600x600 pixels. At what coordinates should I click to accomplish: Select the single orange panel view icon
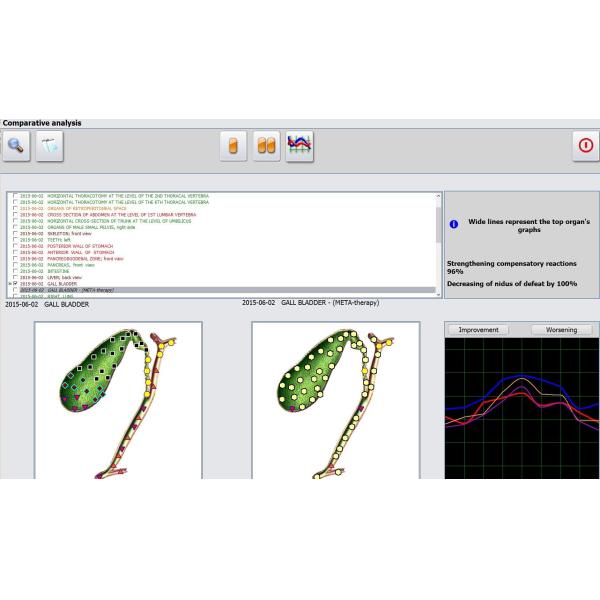234,145
